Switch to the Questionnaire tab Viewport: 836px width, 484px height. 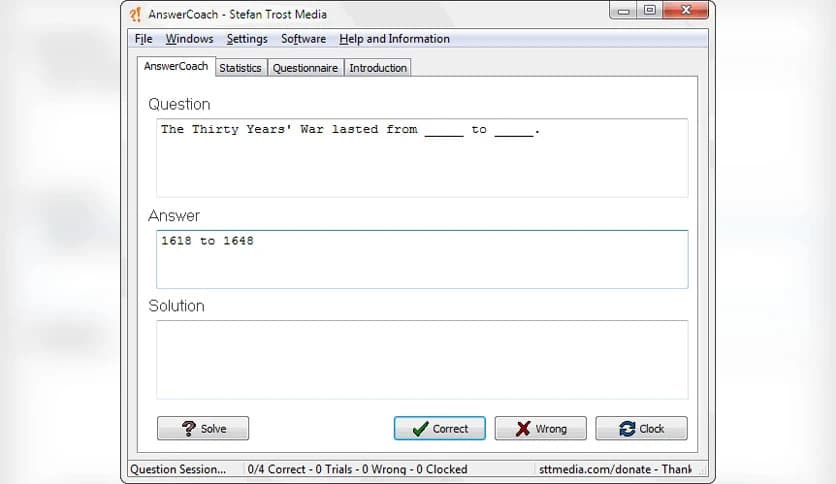(305, 68)
